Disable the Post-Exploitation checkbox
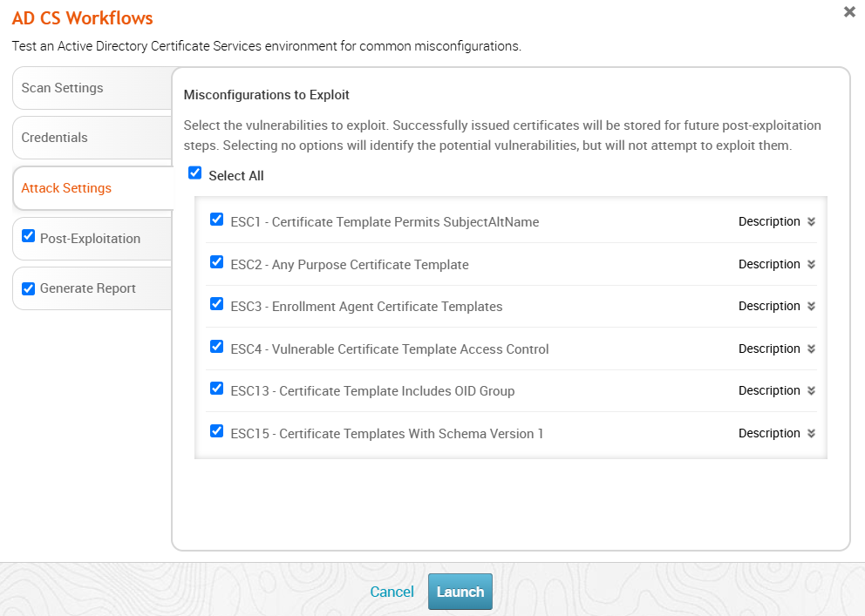This screenshot has height=616, width=865. pyautogui.click(x=28, y=237)
